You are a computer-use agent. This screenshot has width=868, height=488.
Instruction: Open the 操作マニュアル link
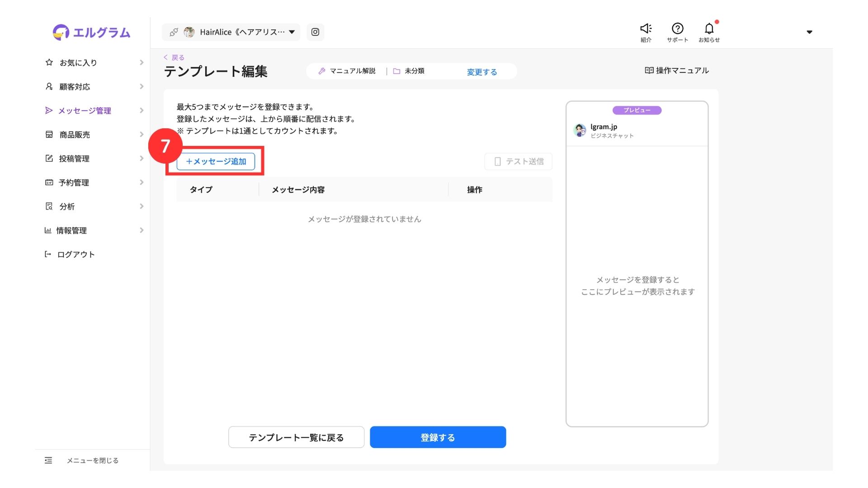coord(676,70)
